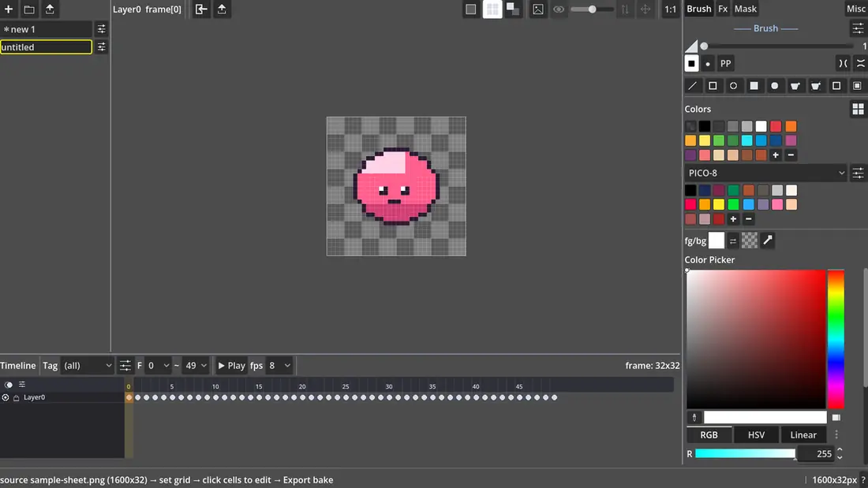
Task: Adjust the rainbow hue strip
Action: (x=836, y=339)
